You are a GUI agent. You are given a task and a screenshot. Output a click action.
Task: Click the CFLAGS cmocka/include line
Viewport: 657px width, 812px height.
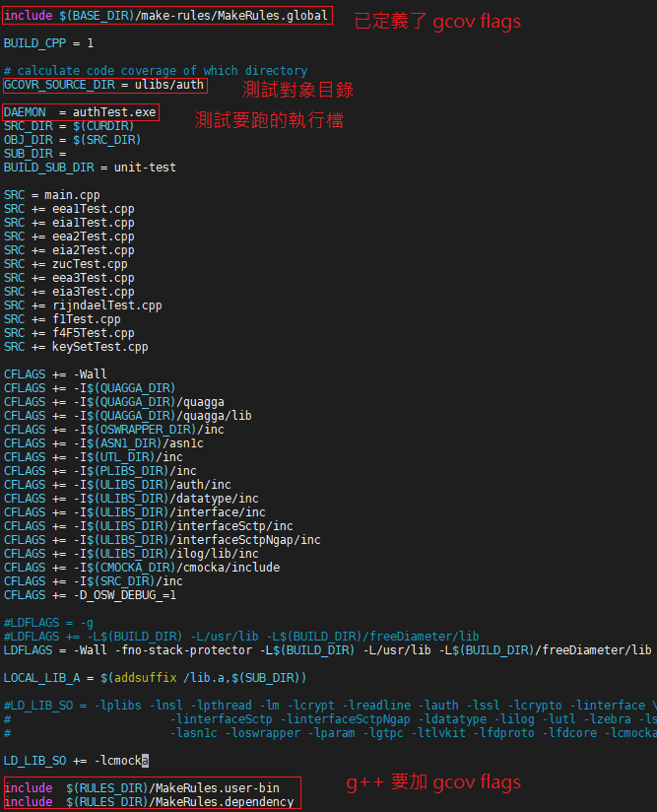142,568
